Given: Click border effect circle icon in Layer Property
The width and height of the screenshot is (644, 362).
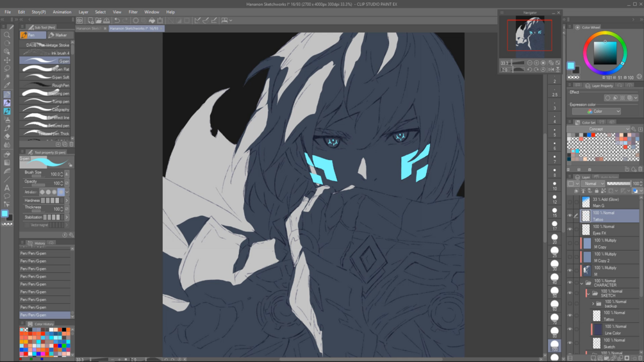Looking at the screenshot, I should coord(607,97).
